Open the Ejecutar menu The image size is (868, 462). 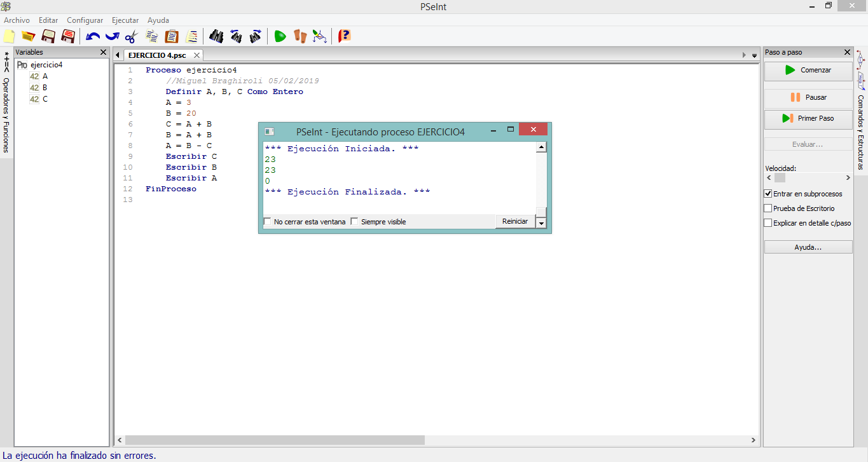125,20
